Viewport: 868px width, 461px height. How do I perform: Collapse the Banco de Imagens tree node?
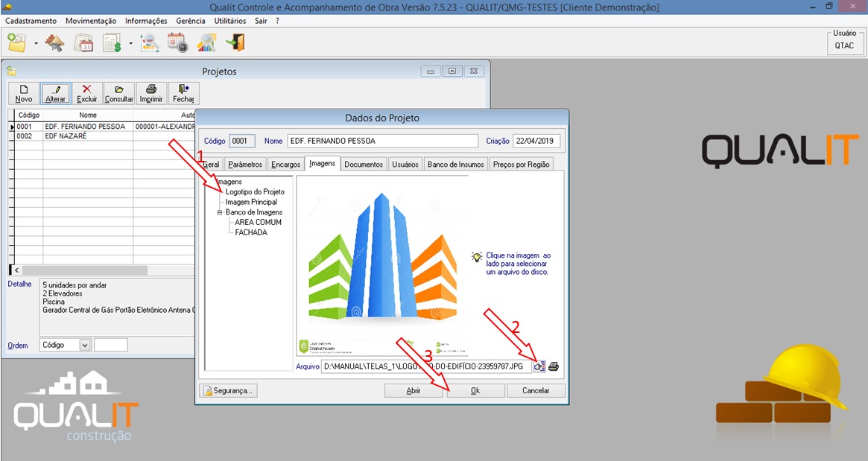coord(220,212)
